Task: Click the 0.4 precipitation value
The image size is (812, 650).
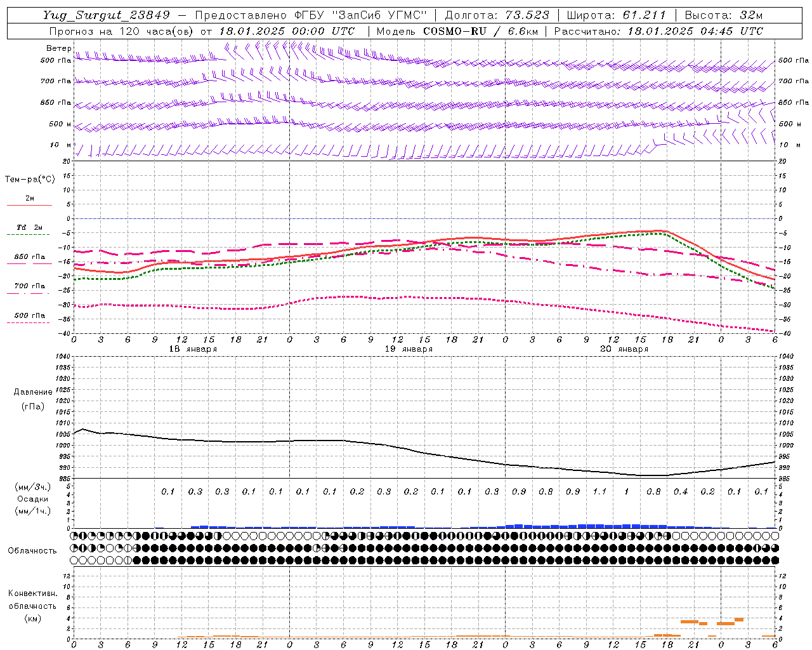Action: tap(681, 491)
